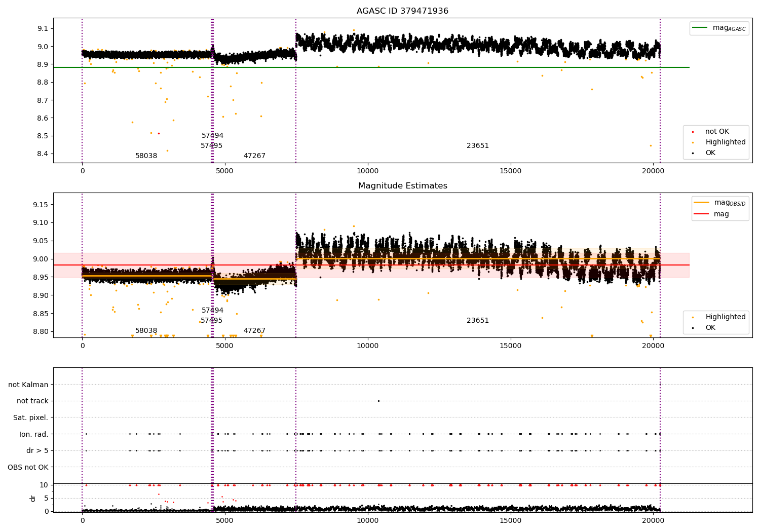Click obsid label 57494 in the AGASC ID plot

pos(212,136)
